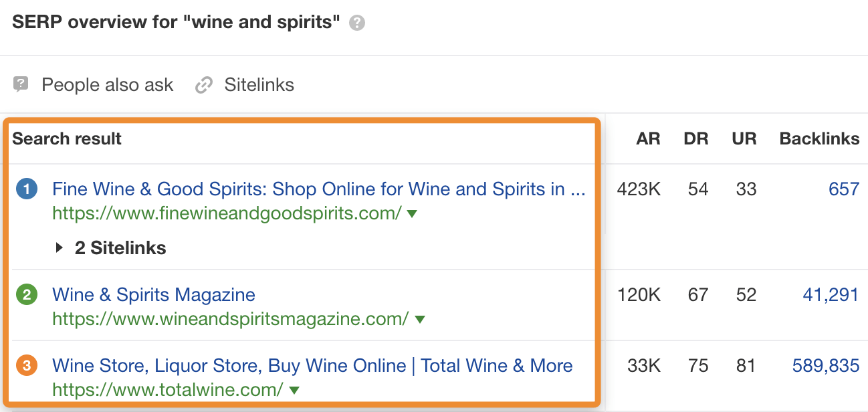Click the help question mark icon beside the title
868x412 pixels.
click(x=357, y=22)
